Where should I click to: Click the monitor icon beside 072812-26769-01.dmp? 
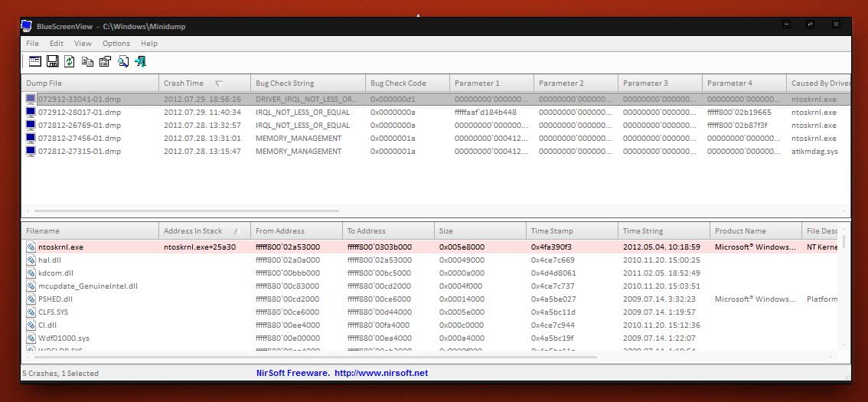pos(31,125)
